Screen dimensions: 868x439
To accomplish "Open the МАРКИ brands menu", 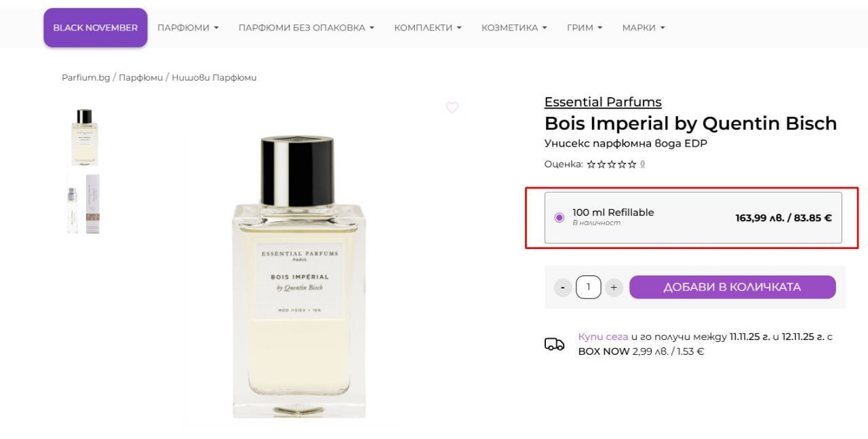I will (643, 28).
